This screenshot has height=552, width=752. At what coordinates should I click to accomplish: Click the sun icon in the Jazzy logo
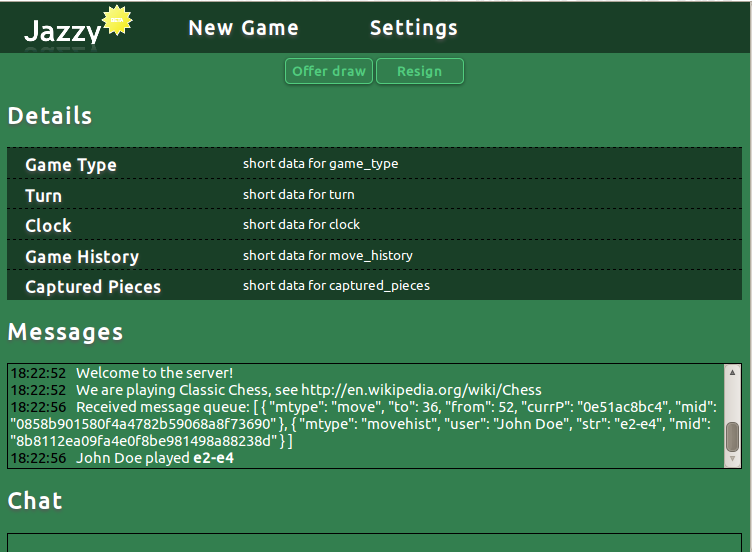pos(118,21)
